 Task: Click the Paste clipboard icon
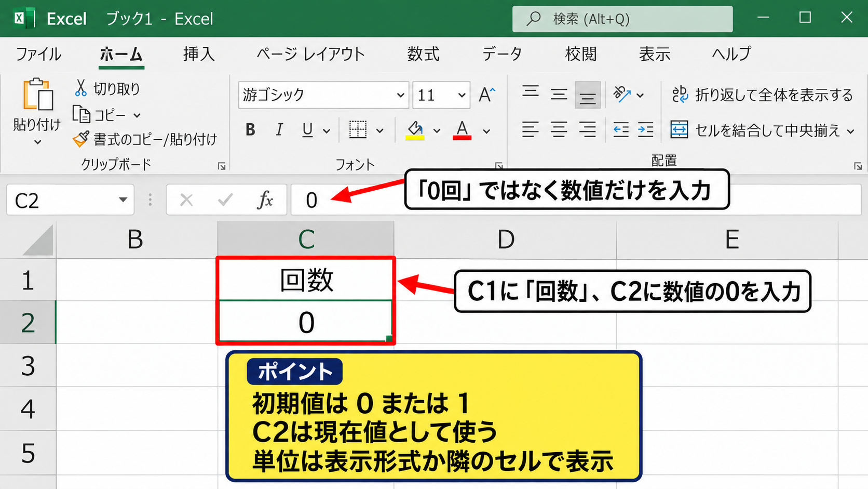[37, 94]
